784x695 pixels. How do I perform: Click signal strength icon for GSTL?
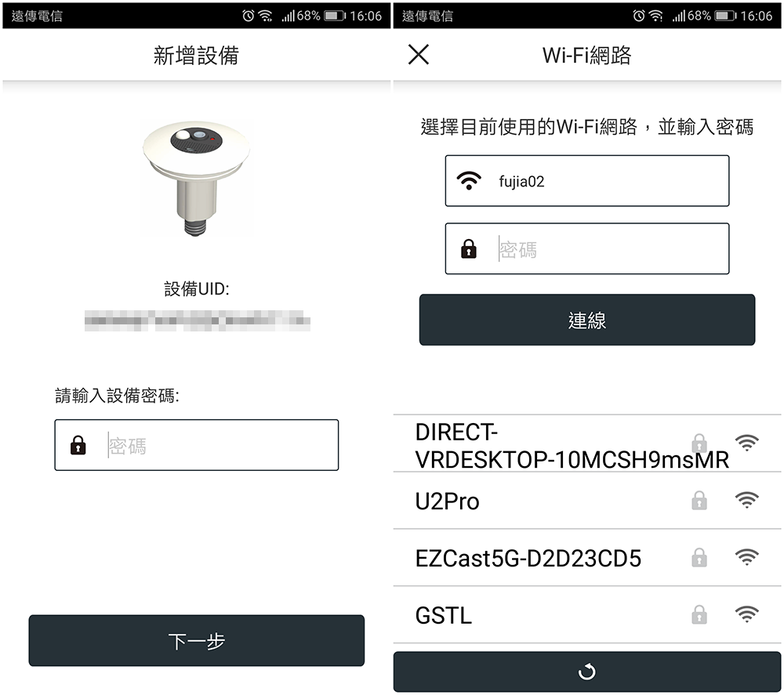(x=747, y=614)
